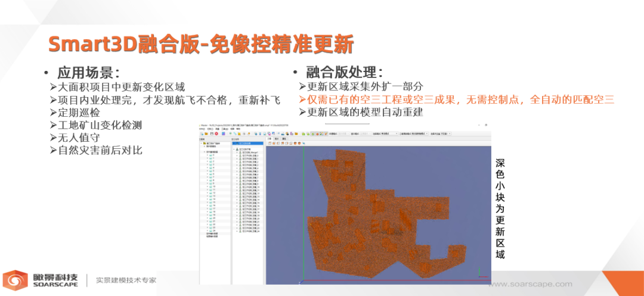This screenshot has height=296, width=644.
Task: Expand the subtask row ending _9
Action: click(x=237, y=184)
